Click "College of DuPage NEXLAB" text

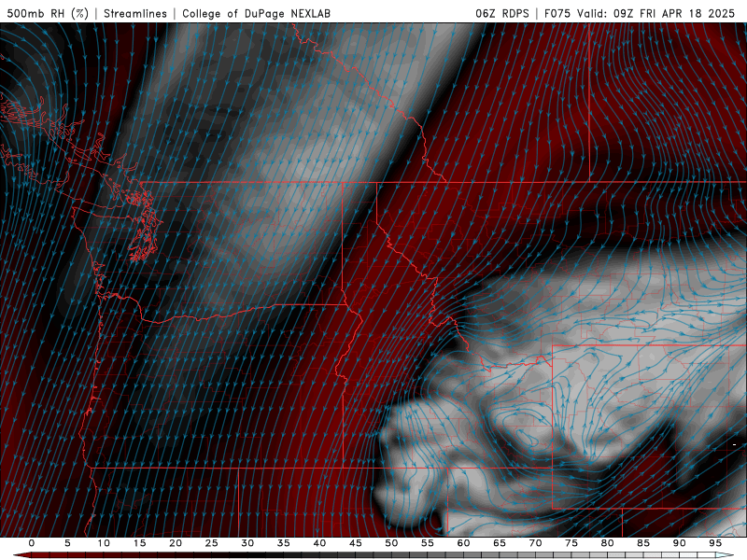(256, 13)
